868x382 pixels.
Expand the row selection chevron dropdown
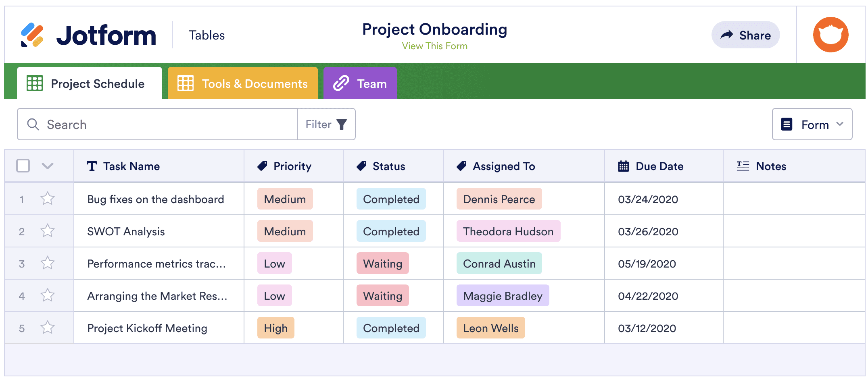(48, 166)
